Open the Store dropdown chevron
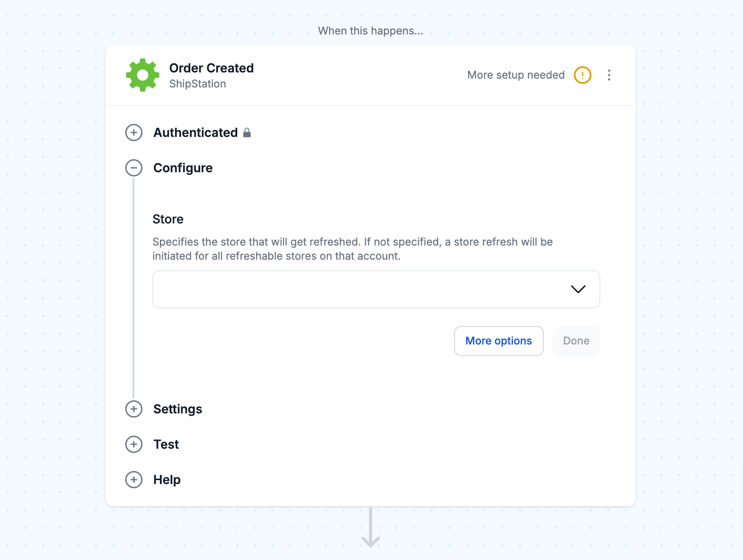This screenshot has width=743, height=560. [578, 289]
